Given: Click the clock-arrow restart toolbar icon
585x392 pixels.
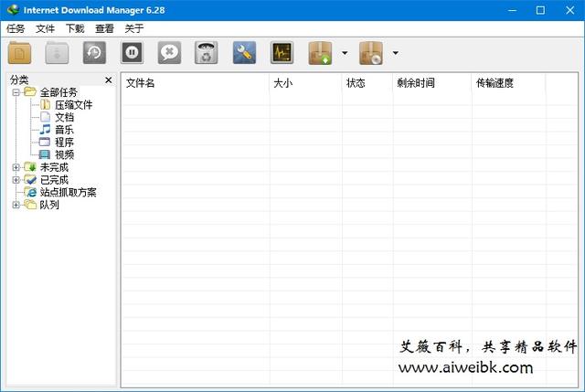Looking at the screenshot, I should (94, 53).
